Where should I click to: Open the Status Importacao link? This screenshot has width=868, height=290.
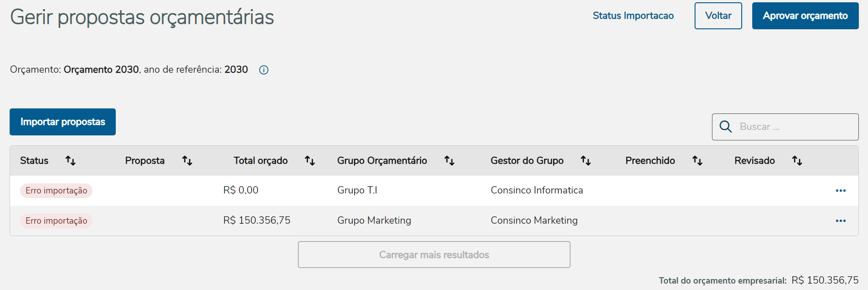pos(633,16)
